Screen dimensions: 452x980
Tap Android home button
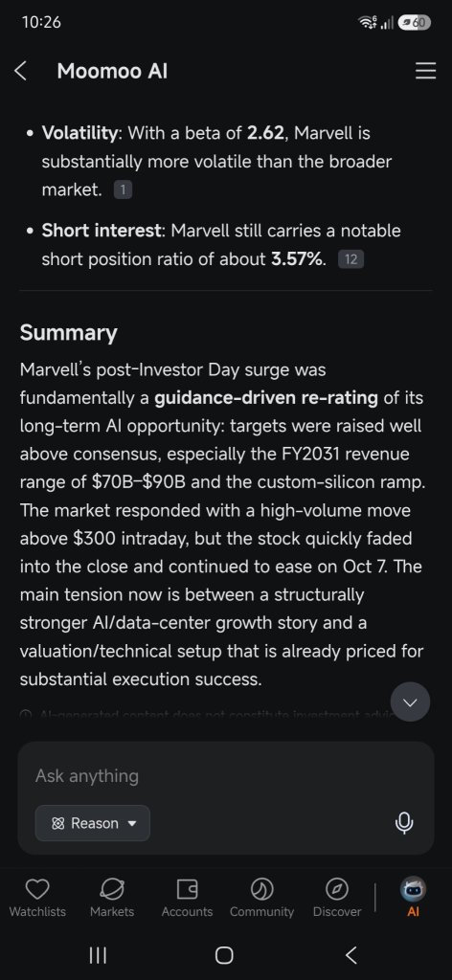224,954
